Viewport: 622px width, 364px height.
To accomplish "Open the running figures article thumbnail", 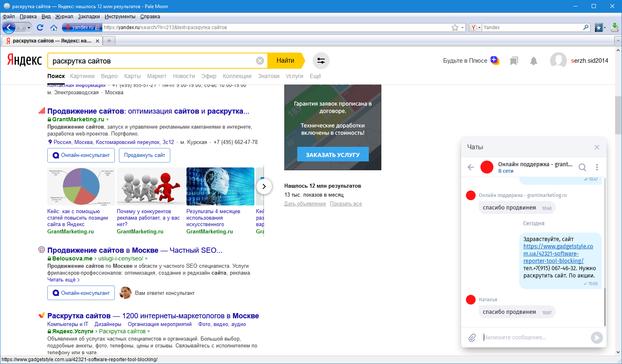I will pyautogui.click(x=151, y=186).
